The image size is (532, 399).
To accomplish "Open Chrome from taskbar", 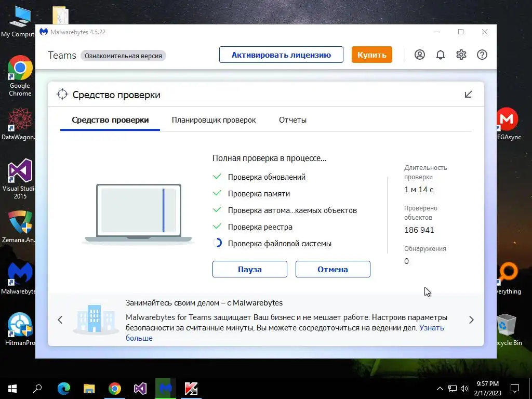I will click(x=115, y=389).
